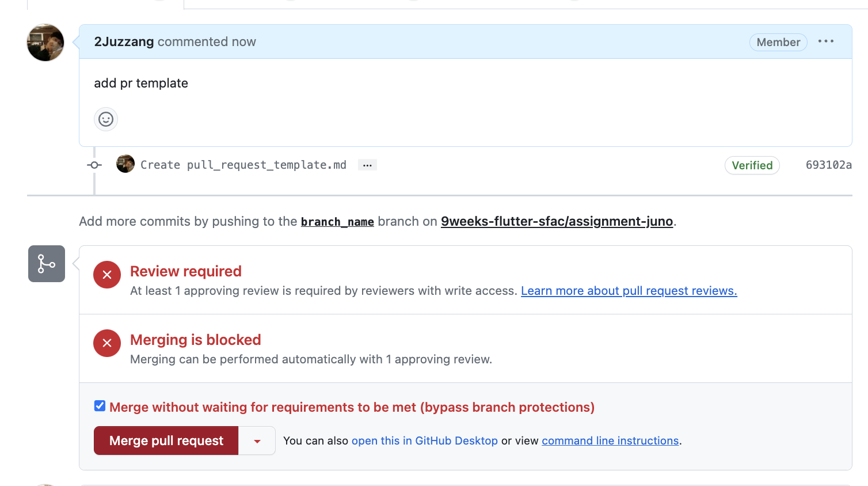Viewport: 868px width, 486px height.
Task: Click the Review required red X icon
Action: click(x=107, y=275)
